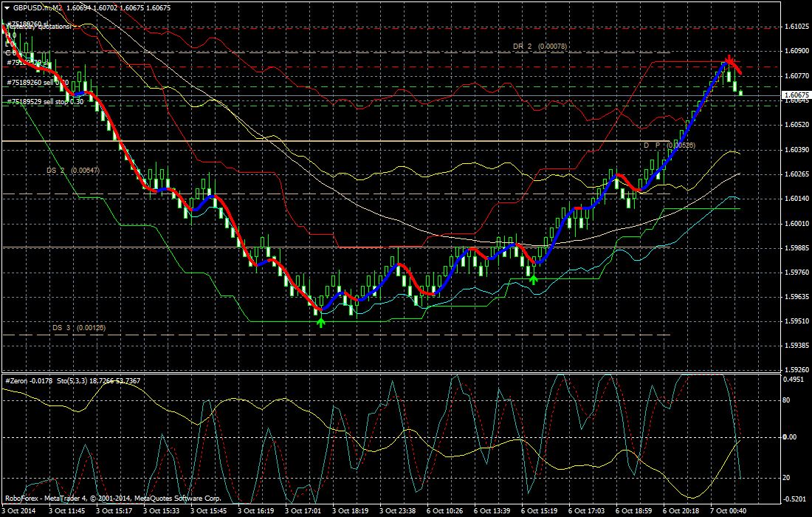Click the 6 Oct 10:26 time axis label
The width and height of the screenshot is (812, 517).
click(x=445, y=511)
